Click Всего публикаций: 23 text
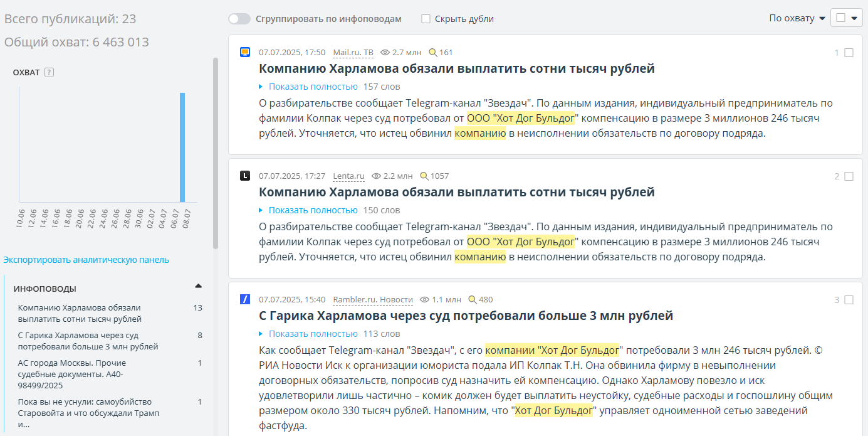 tap(70, 19)
